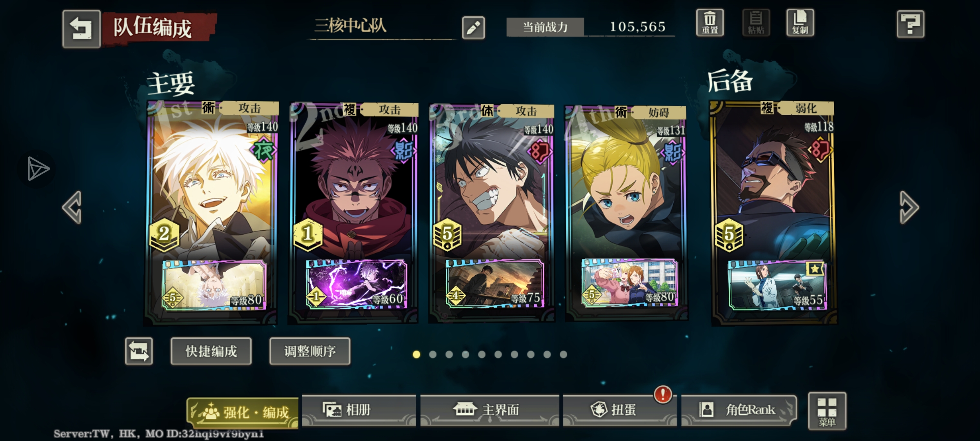The height and width of the screenshot is (441, 980).
Task: Go to previous team with left arrow
Action: click(x=72, y=207)
